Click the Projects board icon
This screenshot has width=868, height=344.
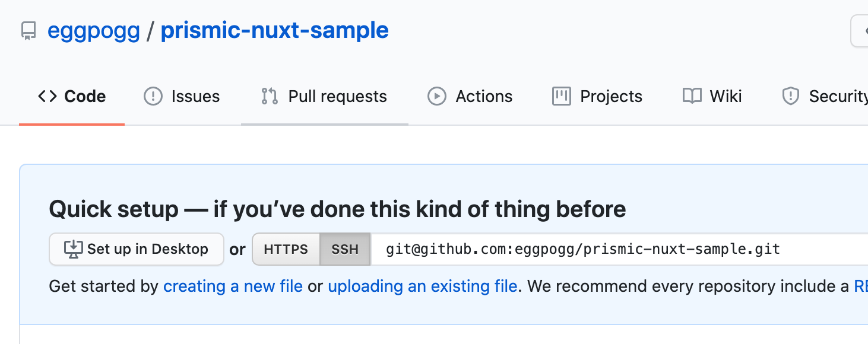pos(561,96)
